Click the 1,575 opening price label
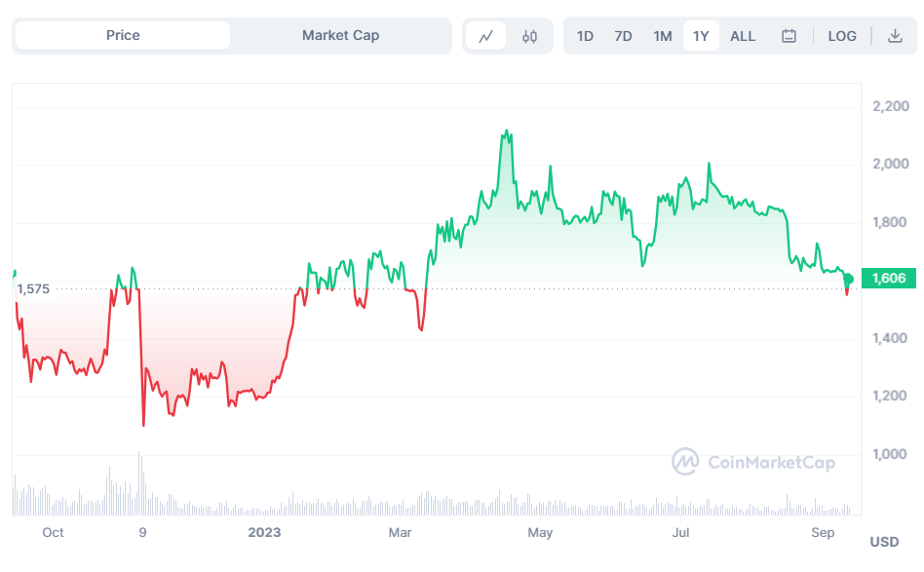The width and height of the screenshot is (924, 572). click(x=33, y=288)
